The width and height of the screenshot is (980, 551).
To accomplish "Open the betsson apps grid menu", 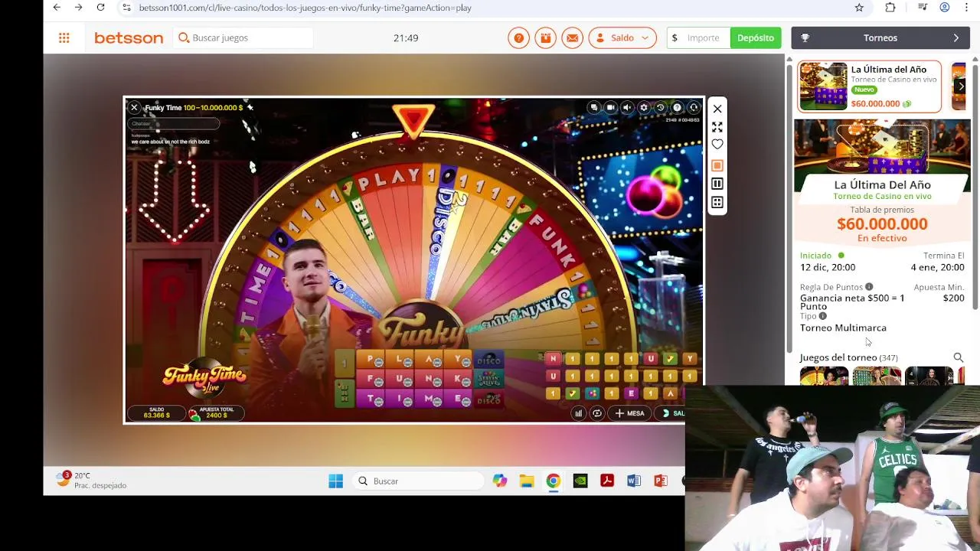I will 64,37.
